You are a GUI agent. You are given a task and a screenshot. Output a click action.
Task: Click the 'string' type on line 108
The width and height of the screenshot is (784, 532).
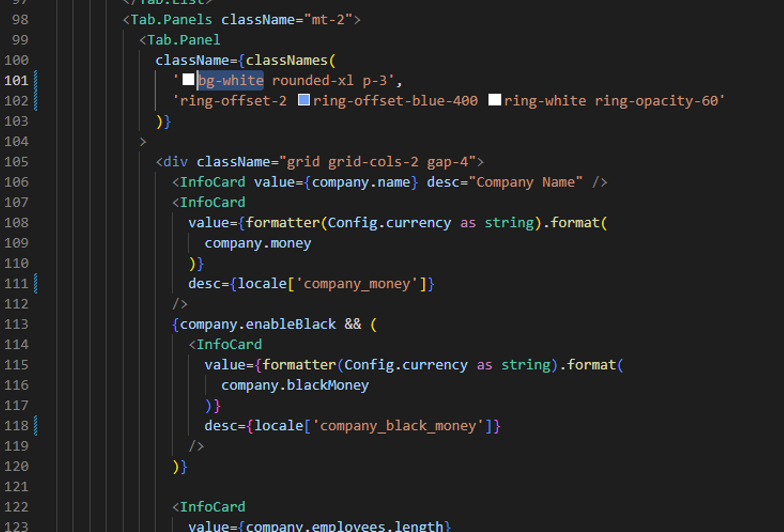509,223
